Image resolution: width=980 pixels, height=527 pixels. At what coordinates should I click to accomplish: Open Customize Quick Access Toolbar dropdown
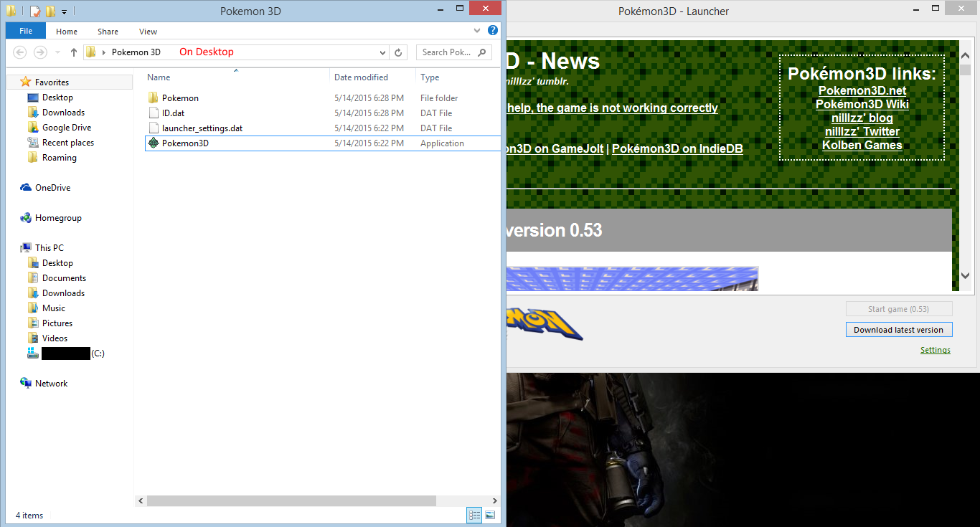coord(64,12)
